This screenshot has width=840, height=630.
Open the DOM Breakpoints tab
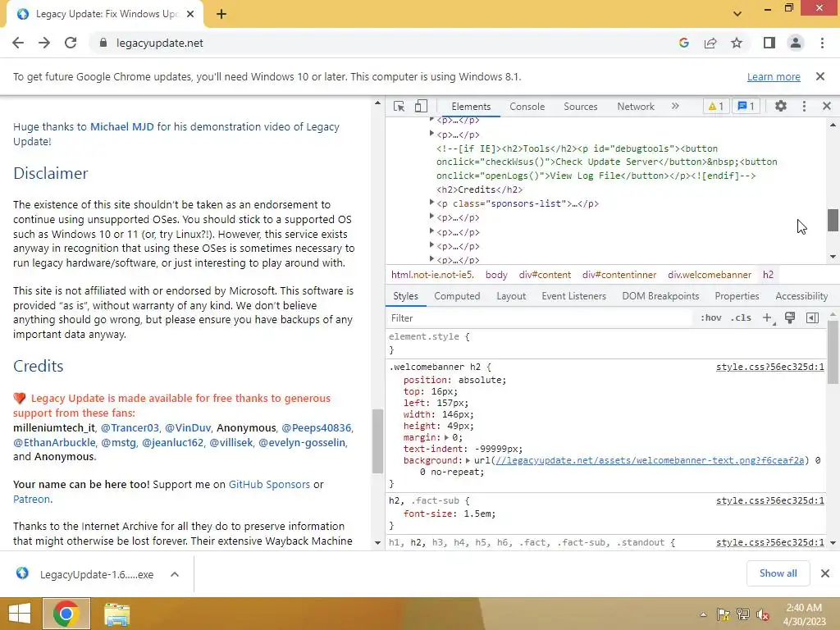(660, 295)
